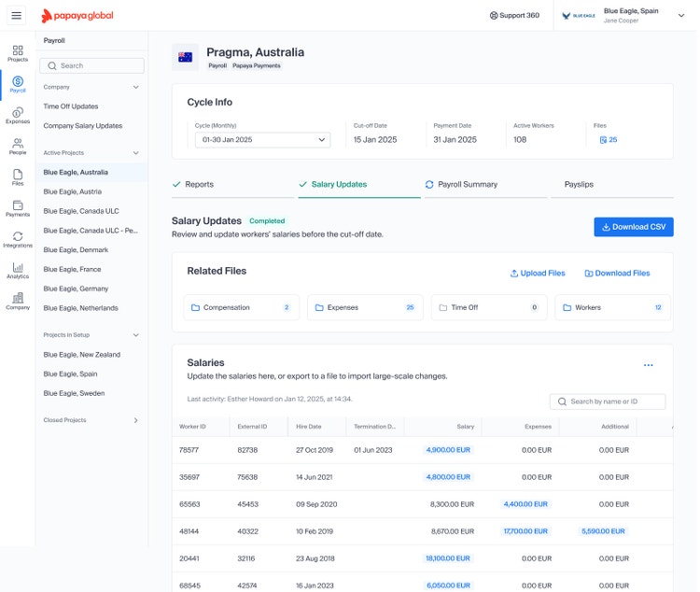Screen dimensions: 700x592
Task: Click the Papaya Payments tag
Action: pos(257,65)
